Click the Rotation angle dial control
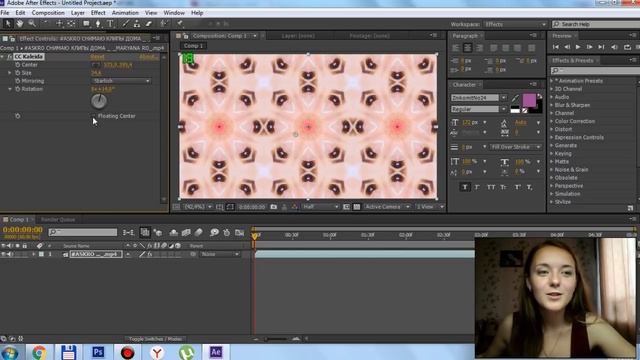This screenshot has height=360, width=640. [x=99, y=101]
